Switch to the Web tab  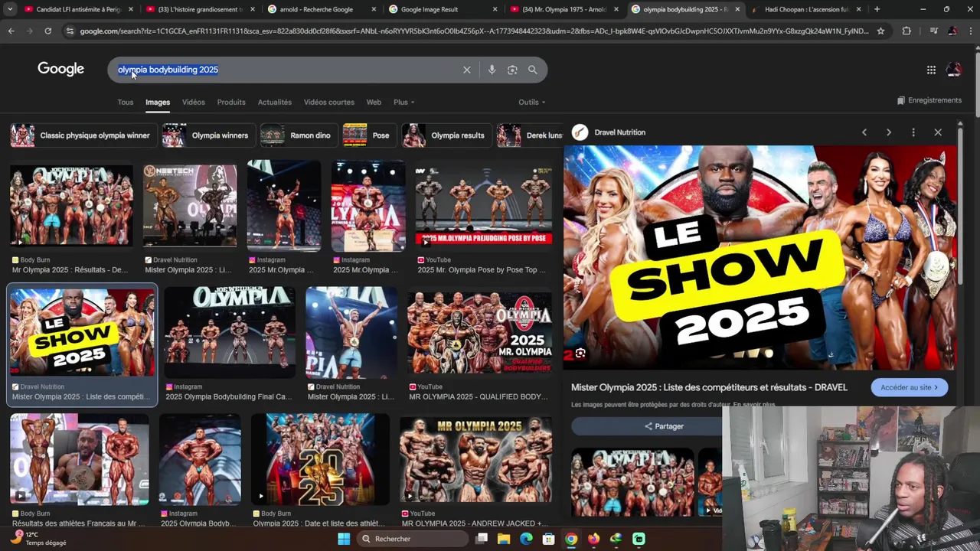(x=374, y=102)
